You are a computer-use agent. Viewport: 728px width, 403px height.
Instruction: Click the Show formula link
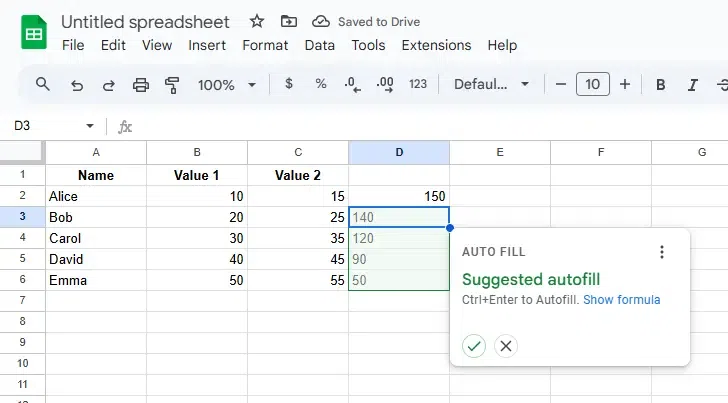point(621,300)
